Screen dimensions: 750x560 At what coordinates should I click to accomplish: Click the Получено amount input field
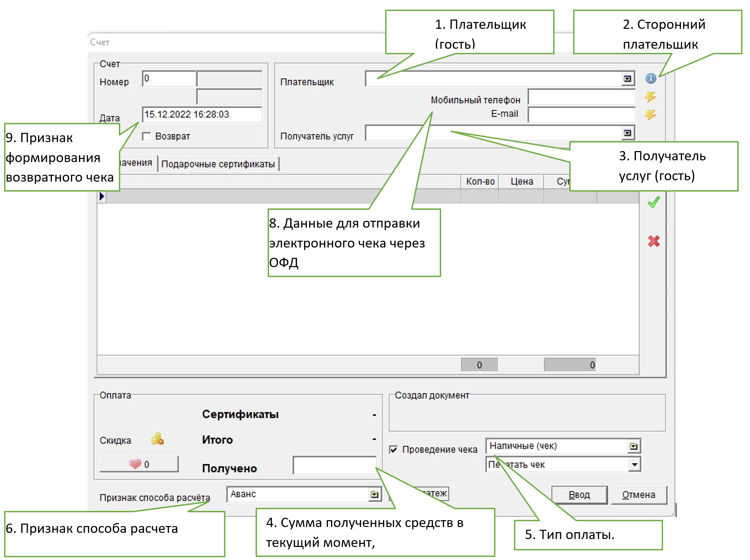tap(334, 465)
